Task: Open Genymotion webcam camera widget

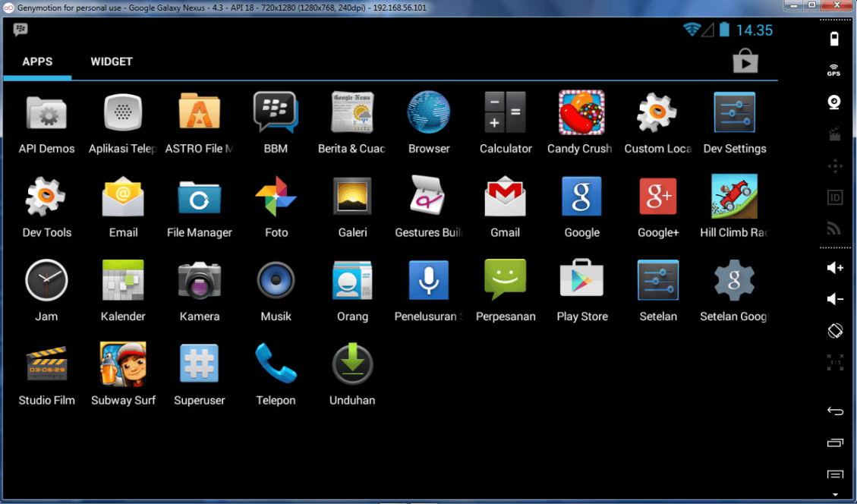Action: point(834,102)
